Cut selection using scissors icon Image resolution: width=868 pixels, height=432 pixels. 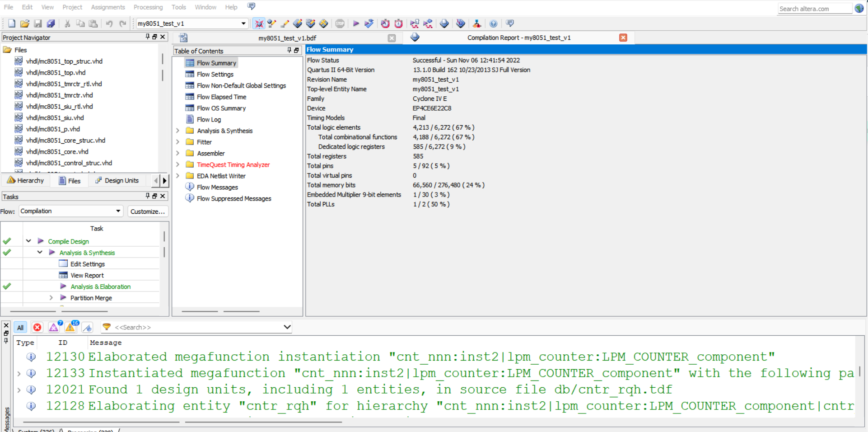[67, 23]
